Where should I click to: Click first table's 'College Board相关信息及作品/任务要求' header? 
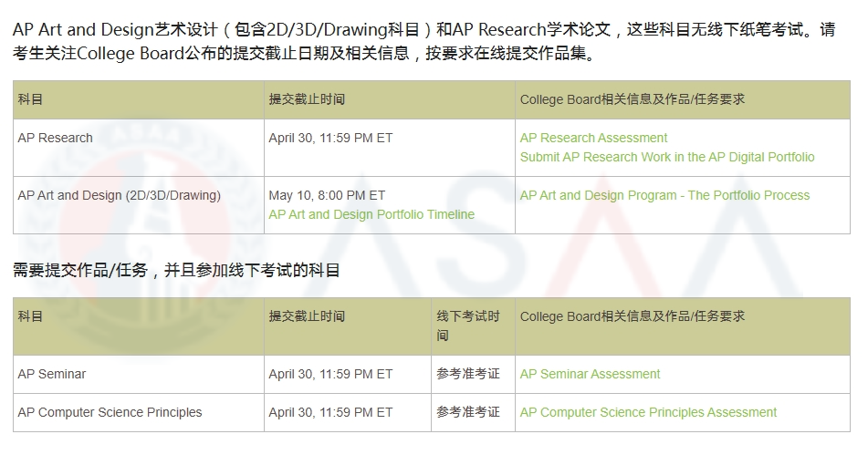click(x=683, y=100)
